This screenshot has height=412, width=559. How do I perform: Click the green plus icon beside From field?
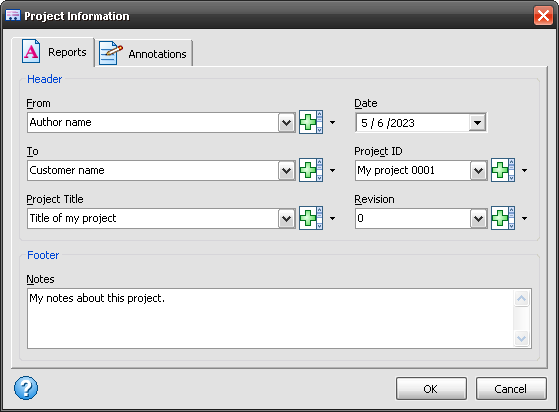coord(311,122)
